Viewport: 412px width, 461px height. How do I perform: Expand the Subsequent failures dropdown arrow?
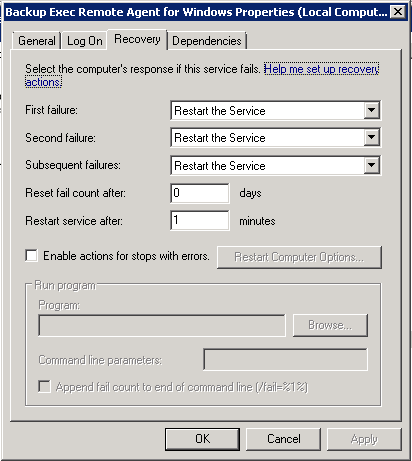click(372, 165)
